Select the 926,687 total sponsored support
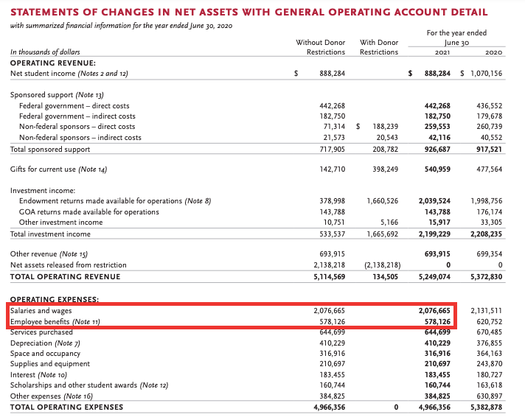Image resolution: width=525 pixels, height=420 pixels. (x=437, y=150)
